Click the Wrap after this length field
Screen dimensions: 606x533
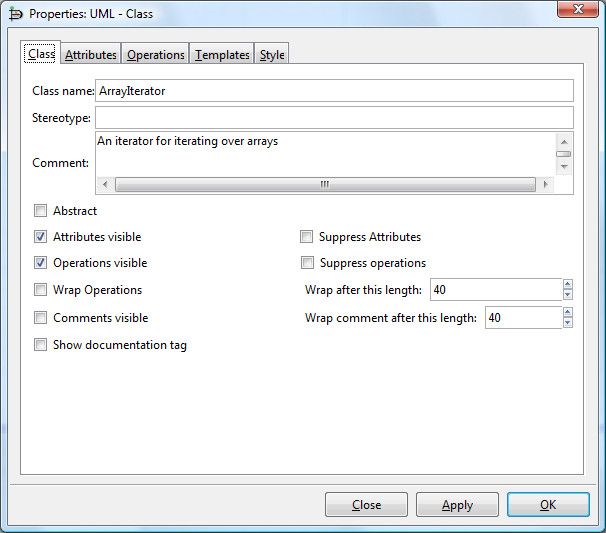(x=496, y=289)
